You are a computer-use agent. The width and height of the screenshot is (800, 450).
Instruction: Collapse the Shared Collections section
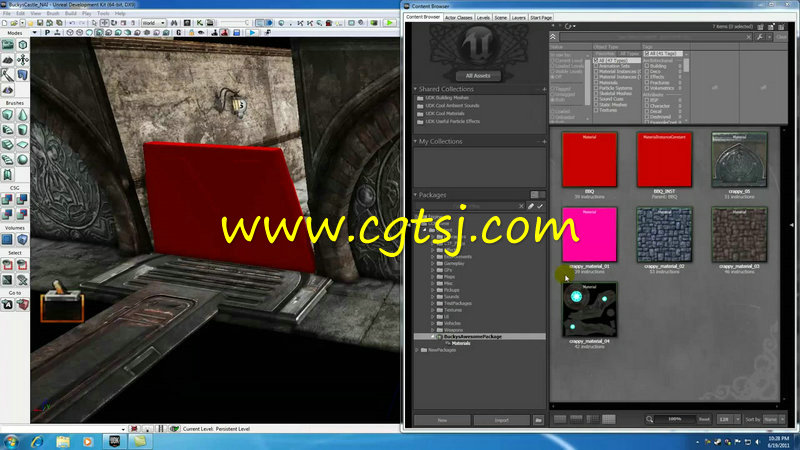(x=415, y=89)
